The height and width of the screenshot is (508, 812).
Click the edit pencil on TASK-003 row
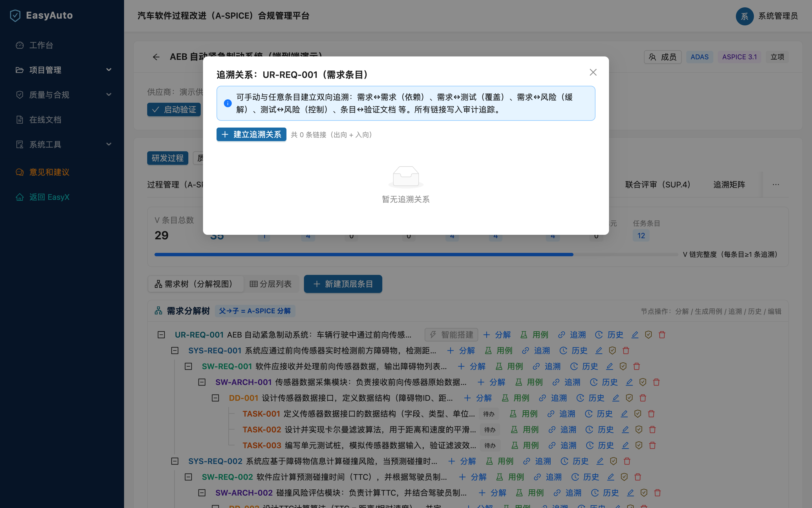pyautogui.click(x=625, y=445)
